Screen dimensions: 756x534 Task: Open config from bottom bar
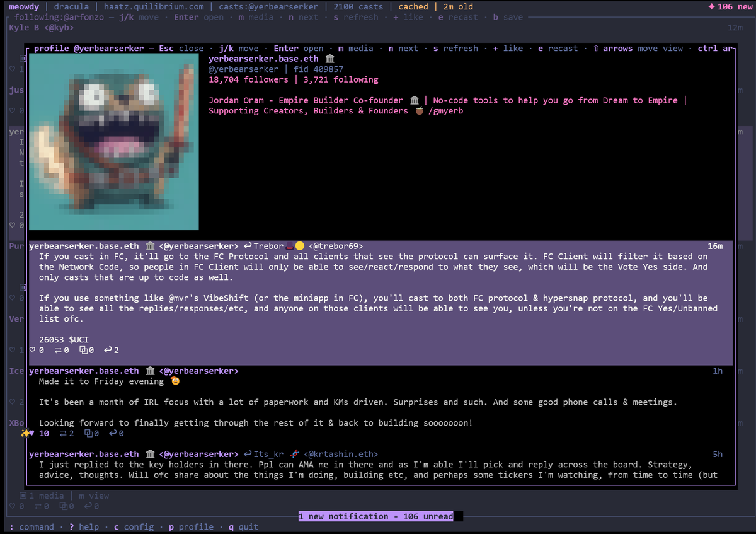tap(134, 527)
